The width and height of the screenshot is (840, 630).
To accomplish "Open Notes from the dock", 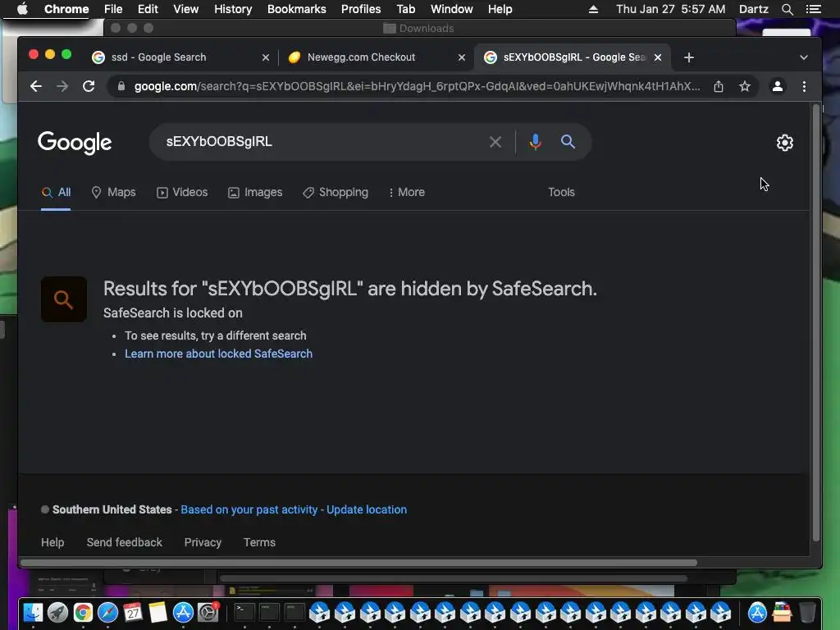I will (158, 612).
